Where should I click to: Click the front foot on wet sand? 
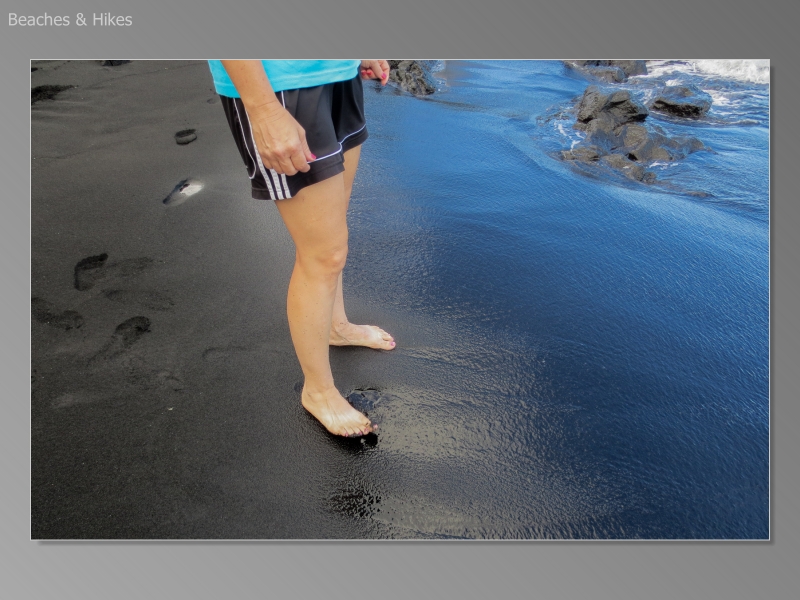338,412
